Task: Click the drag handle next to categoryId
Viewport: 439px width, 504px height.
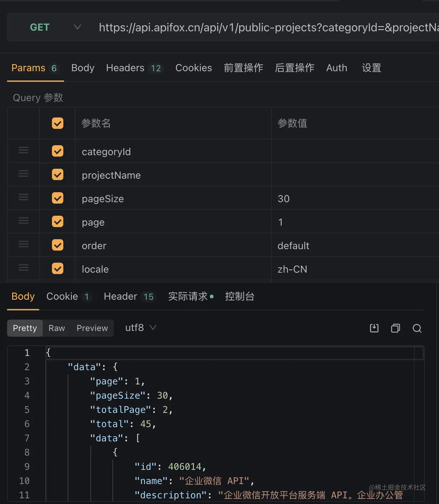Action: coord(23,151)
